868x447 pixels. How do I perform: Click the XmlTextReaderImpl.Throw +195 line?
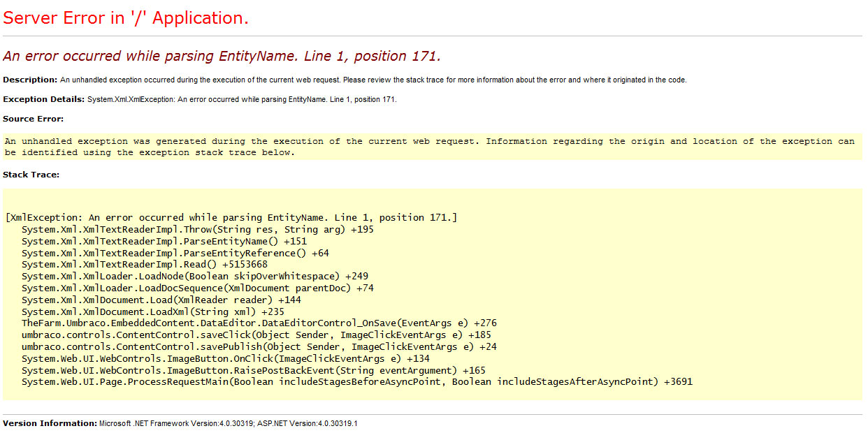point(197,230)
